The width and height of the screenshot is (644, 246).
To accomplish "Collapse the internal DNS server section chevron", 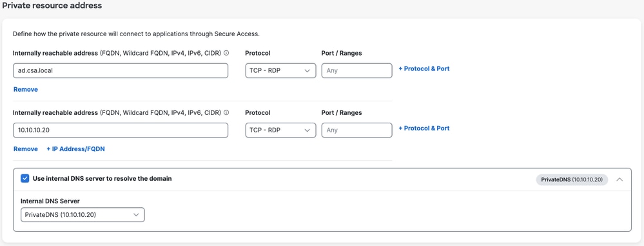I will tap(620, 179).
